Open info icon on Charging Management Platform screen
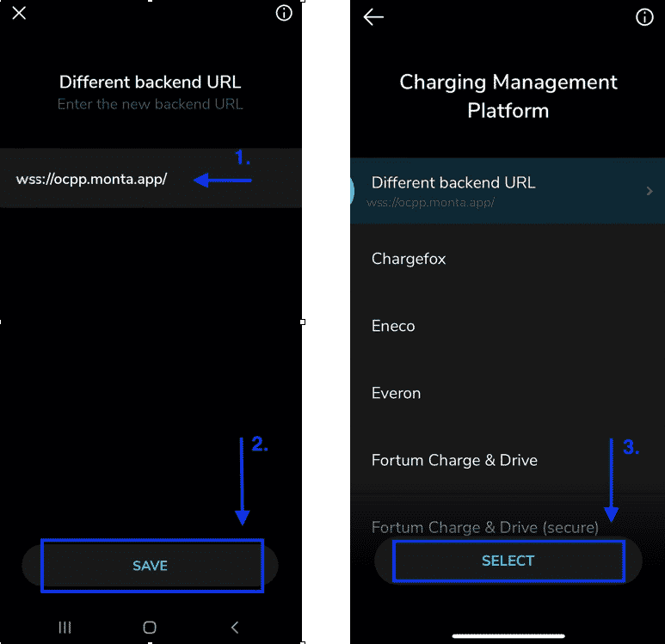This screenshot has height=644, width=665. point(644,17)
